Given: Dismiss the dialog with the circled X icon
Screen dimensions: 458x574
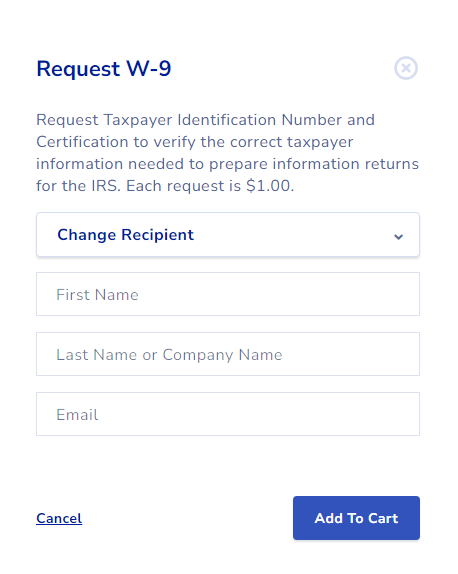Looking at the screenshot, I should point(406,68).
